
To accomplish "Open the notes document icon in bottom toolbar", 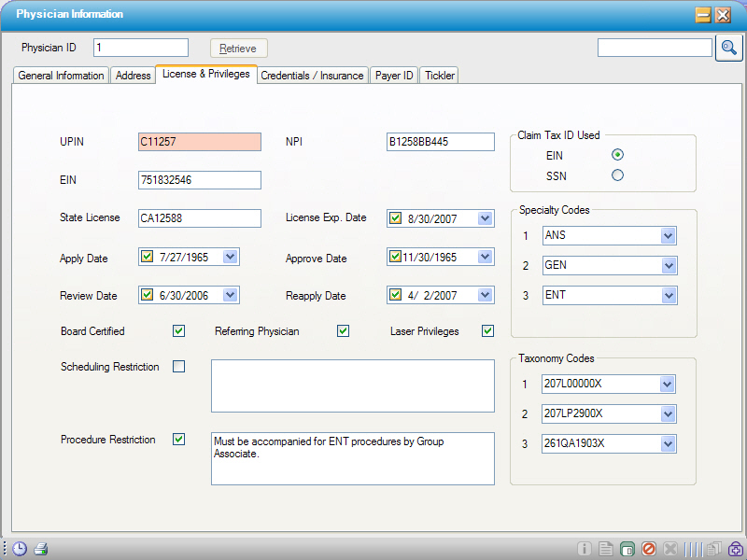I will [x=607, y=549].
